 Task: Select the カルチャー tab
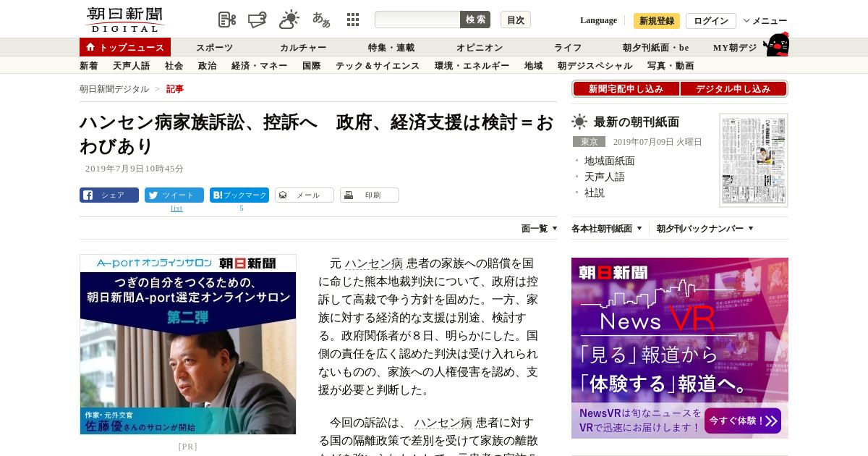click(303, 48)
